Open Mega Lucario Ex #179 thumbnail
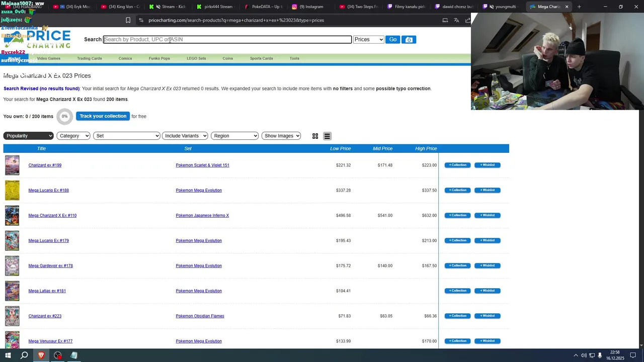Viewport: 644px width, 362px height. [x=12, y=241]
